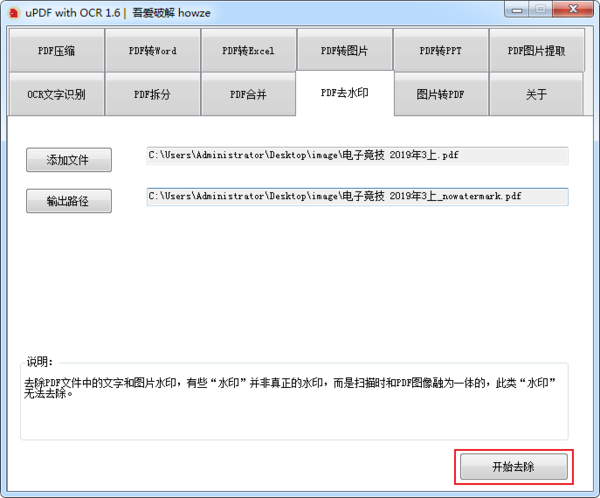Show the 关于 tab
The width and height of the screenshot is (600, 498).
coord(536,94)
